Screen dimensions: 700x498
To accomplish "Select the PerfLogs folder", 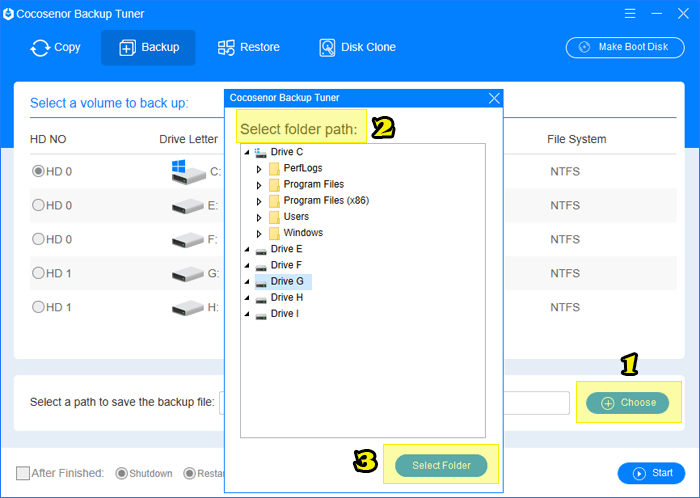I will pyautogui.click(x=303, y=168).
